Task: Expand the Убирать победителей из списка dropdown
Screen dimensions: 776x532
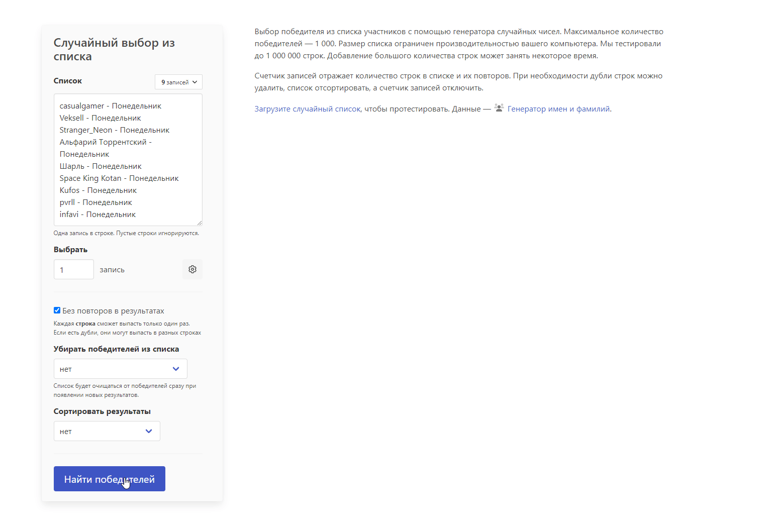Action: coord(121,369)
